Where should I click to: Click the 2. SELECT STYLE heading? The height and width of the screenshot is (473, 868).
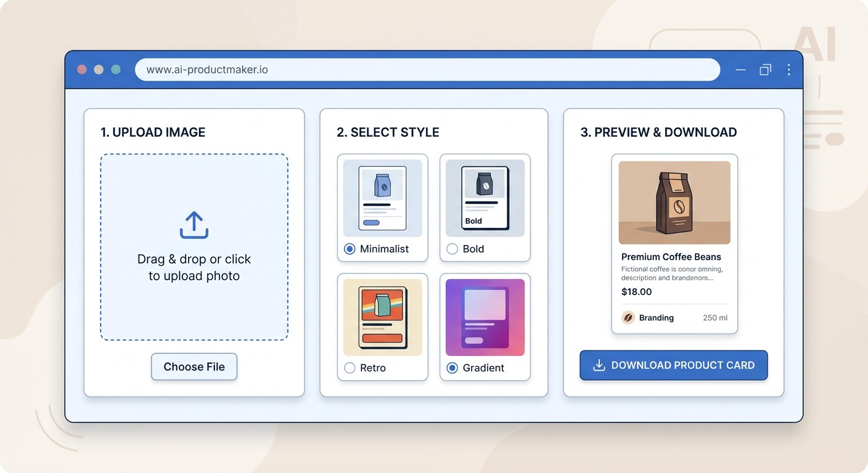(388, 132)
